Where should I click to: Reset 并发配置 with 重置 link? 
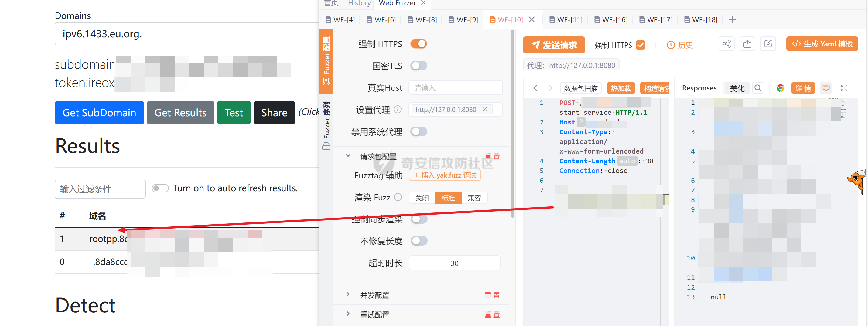(x=492, y=295)
